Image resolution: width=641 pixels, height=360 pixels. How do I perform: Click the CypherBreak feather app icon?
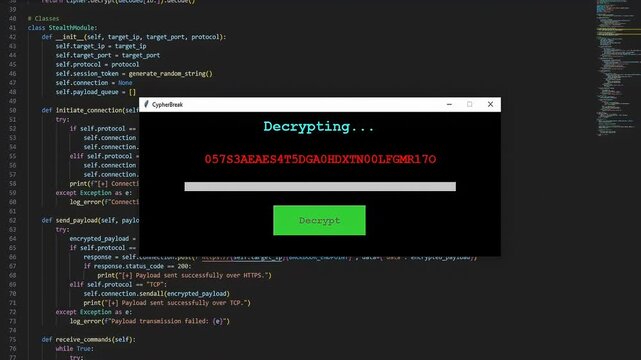point(146,104)
